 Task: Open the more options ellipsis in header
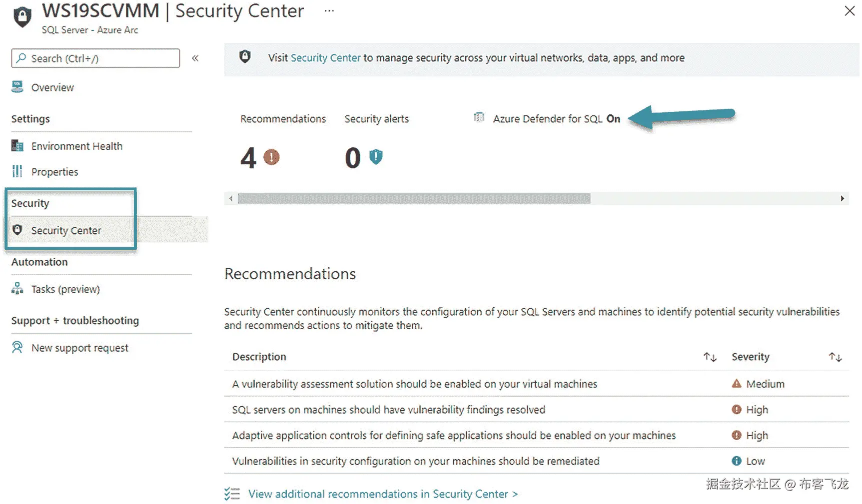[x=329, y=10]
